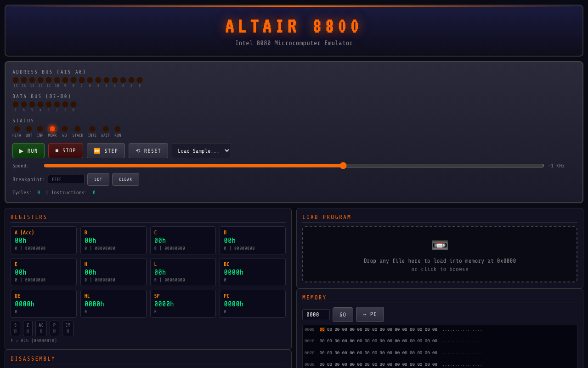Click the B register card
This screenshot has width=588, height=368.
tap(113, 240)
